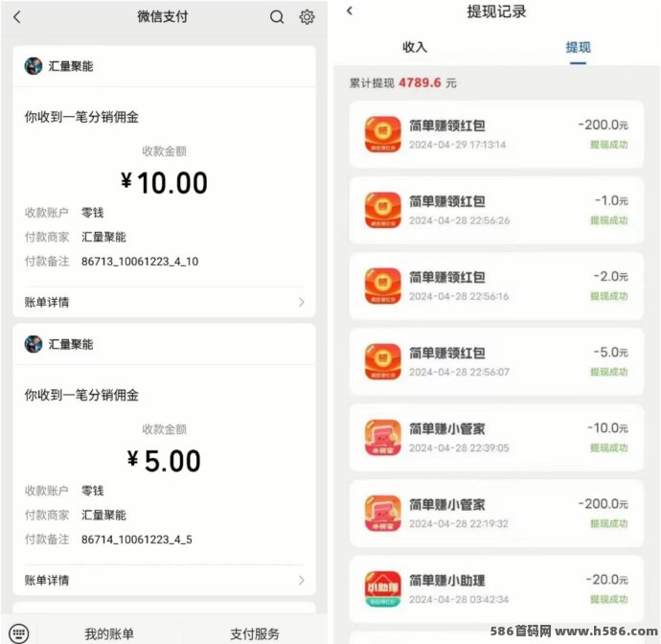Tap 汇量聚能 avatar on ¥10.00 card
The width and height of the screenshot is (661, 644).
(34, 66)
